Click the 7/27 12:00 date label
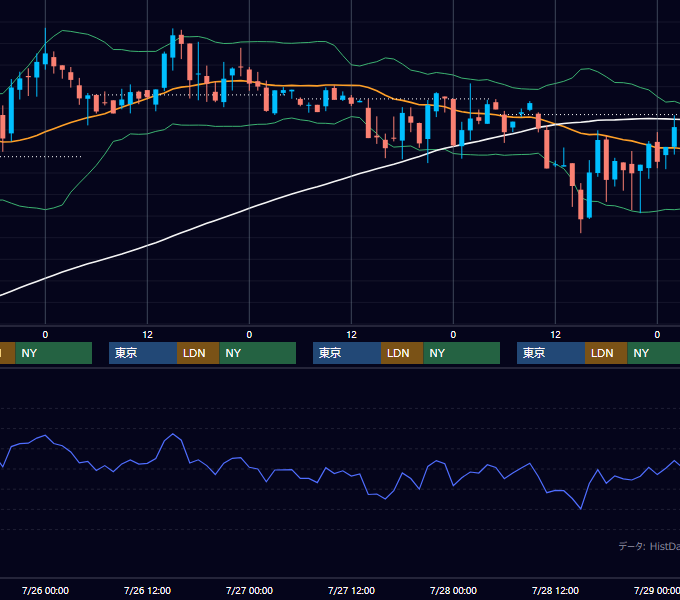680x600 pixels. click(x=351, y=590)
